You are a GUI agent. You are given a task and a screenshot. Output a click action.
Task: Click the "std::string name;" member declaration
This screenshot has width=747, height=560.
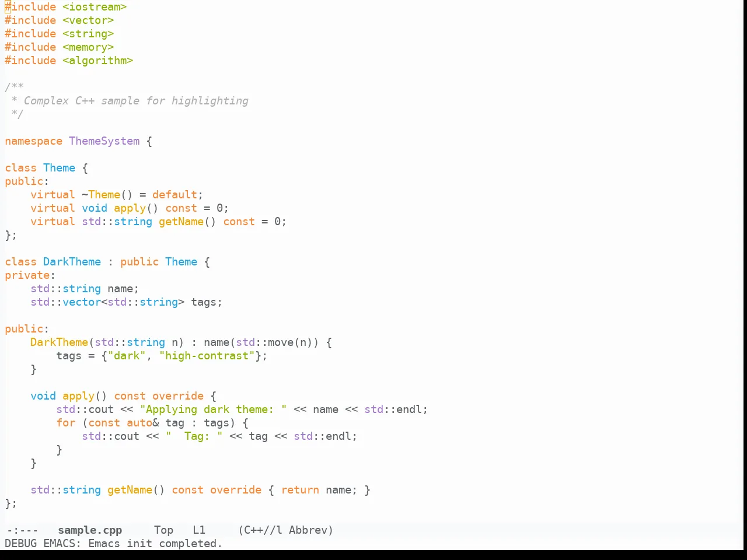tap(85, 289)
